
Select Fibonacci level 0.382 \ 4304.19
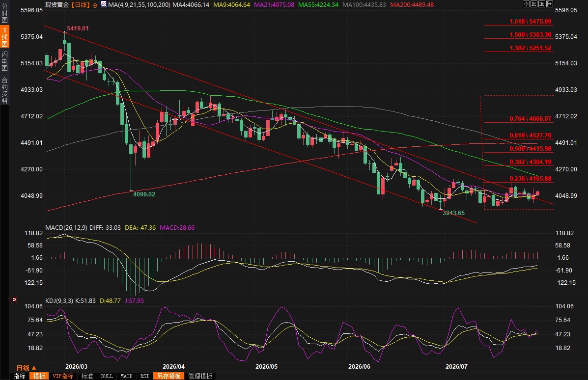click(530, 162)
